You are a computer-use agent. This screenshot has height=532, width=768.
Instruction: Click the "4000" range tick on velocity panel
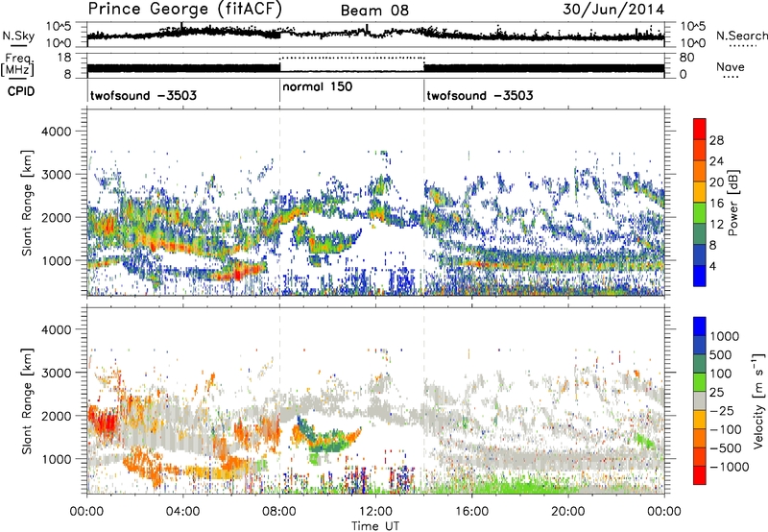(x=56, y=329)
